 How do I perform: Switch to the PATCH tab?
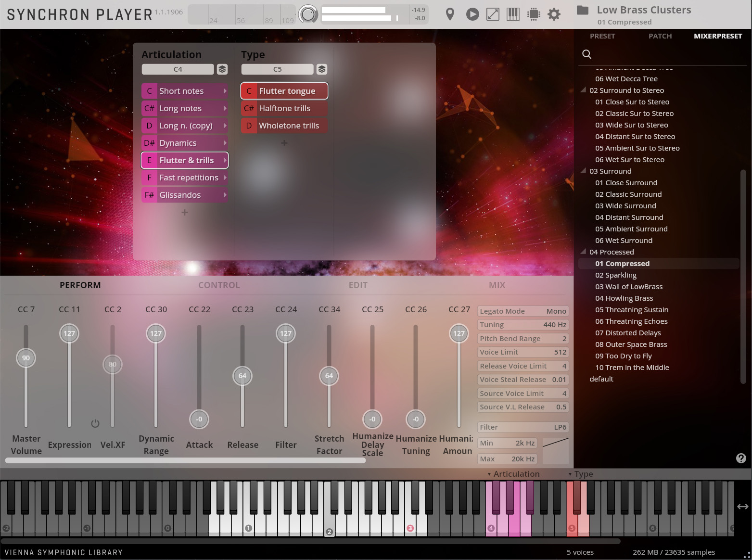pyautogui.click(x=660, y=36)
